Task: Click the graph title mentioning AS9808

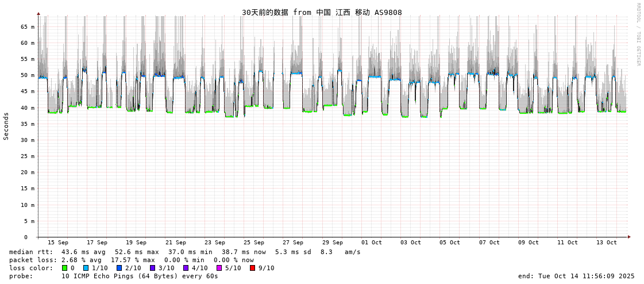Action: point(322,12)
